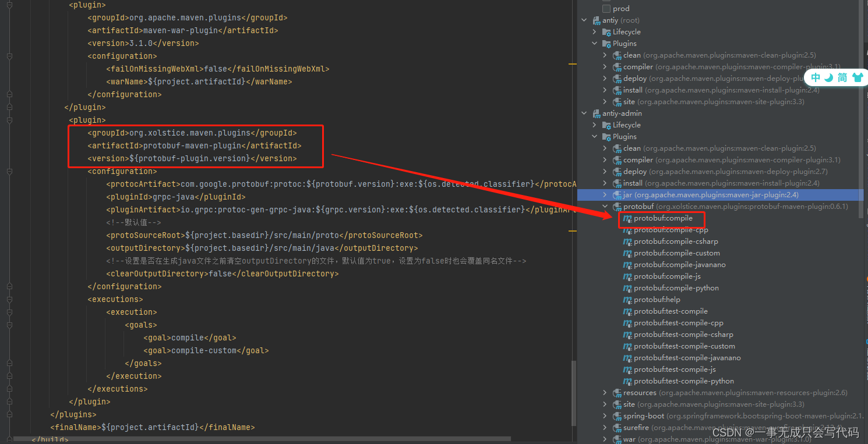Expand the deploy plugin 2.7 node
Viewport: 868px width, 444px height.
click(605, 172)
